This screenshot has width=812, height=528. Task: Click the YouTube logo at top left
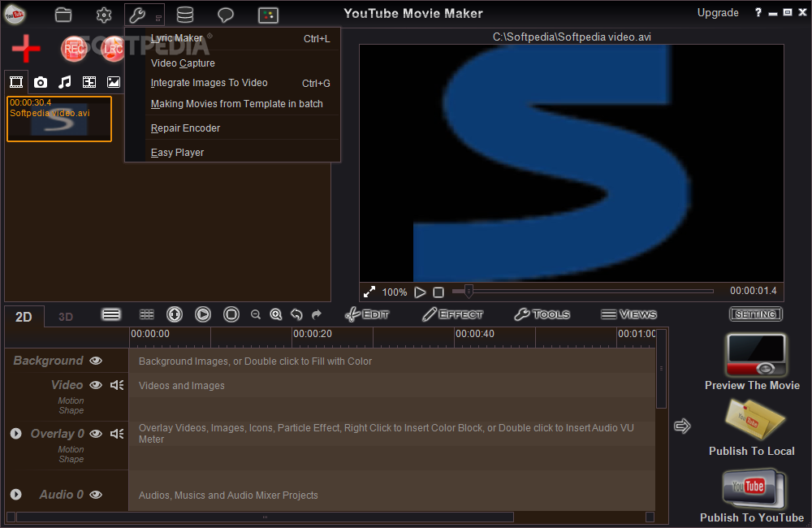click(x=15, y=15)
